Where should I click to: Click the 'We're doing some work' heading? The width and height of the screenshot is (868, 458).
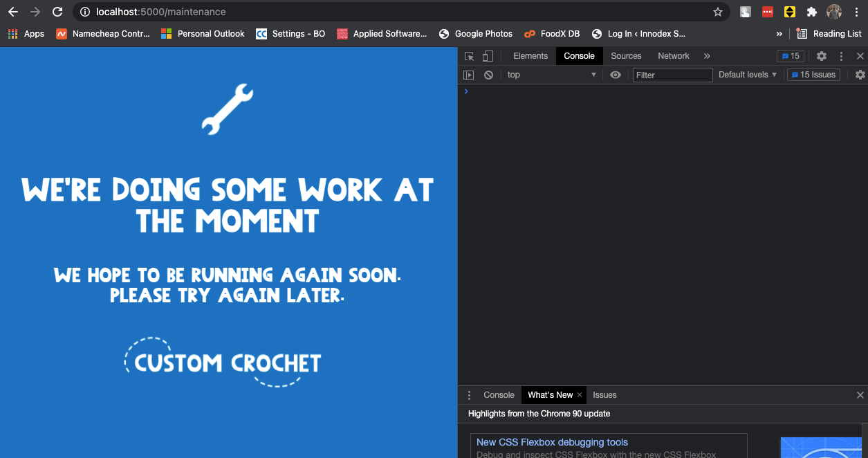point(228,206)
